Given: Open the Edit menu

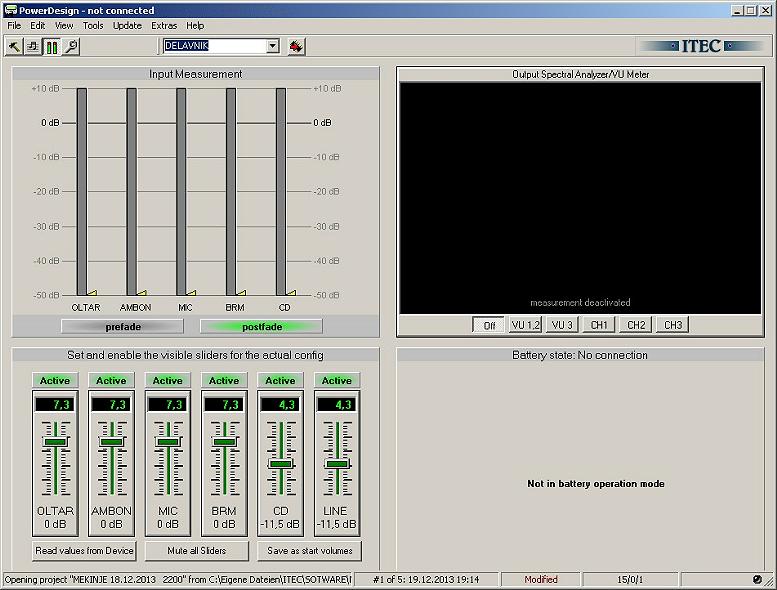Looking at the screenshot, I should point(37,25).
